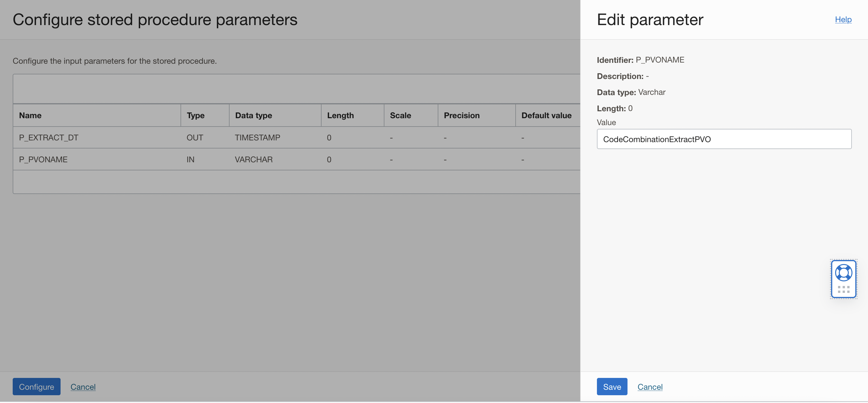Click the Type column header
Screen dimensions: 868x403
196,115
